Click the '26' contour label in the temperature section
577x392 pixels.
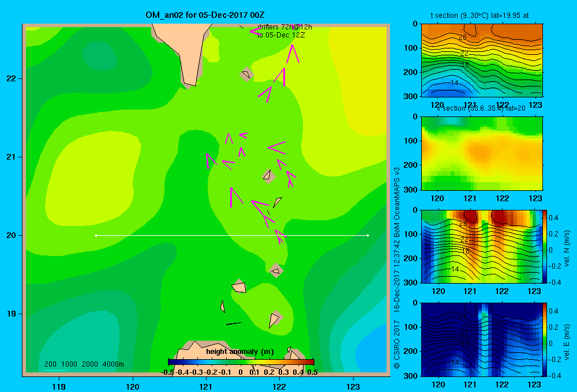pos(463,37)
